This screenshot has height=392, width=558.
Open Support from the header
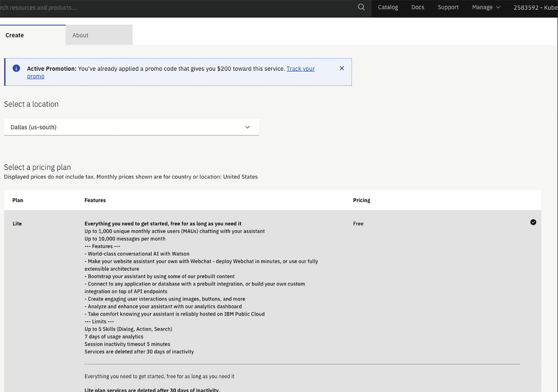[448, 7]
